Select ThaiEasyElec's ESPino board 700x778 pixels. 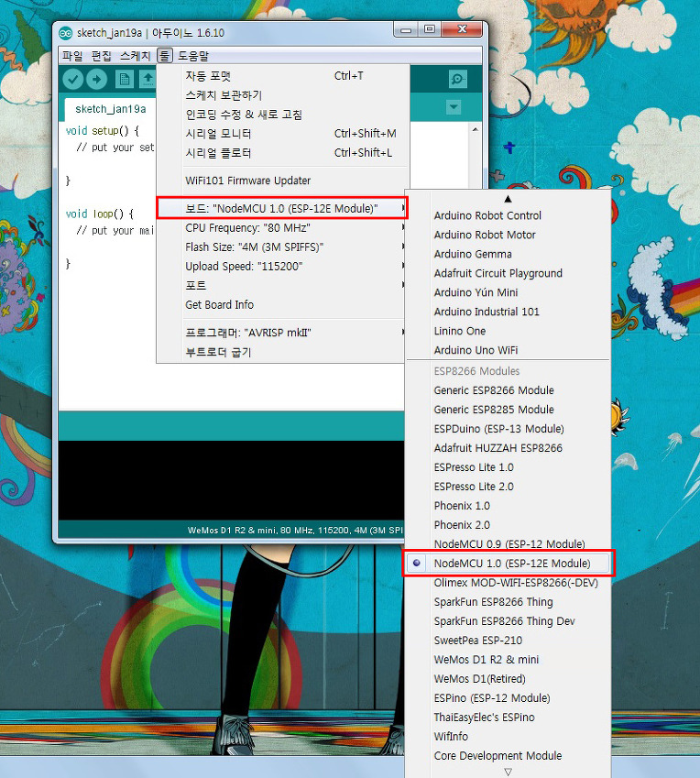[x=508, y=717]
